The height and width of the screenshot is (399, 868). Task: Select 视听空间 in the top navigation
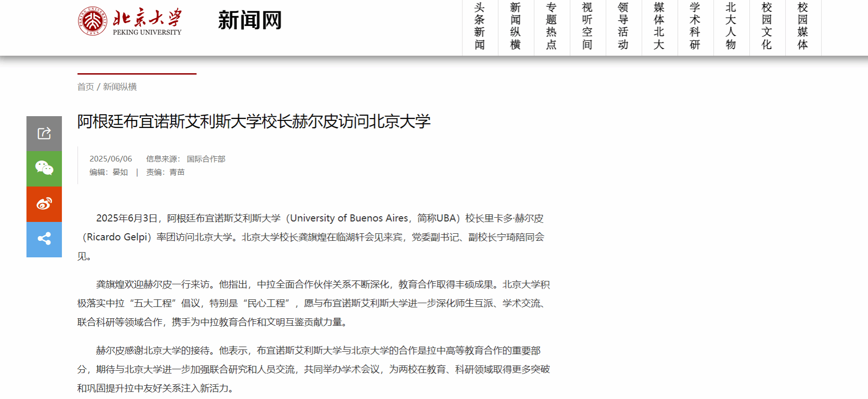pyautogui.click(x=588, y=26)
